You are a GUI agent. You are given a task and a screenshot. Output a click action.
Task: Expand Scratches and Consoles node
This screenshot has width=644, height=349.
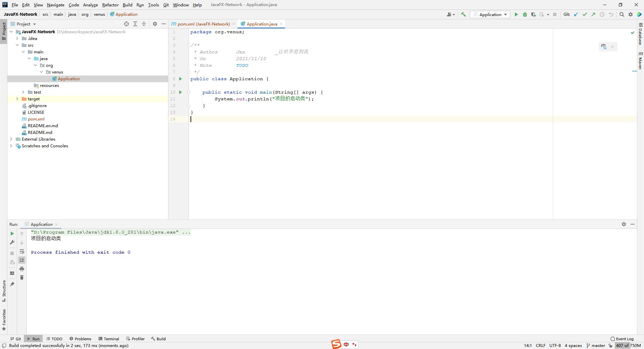11,146
